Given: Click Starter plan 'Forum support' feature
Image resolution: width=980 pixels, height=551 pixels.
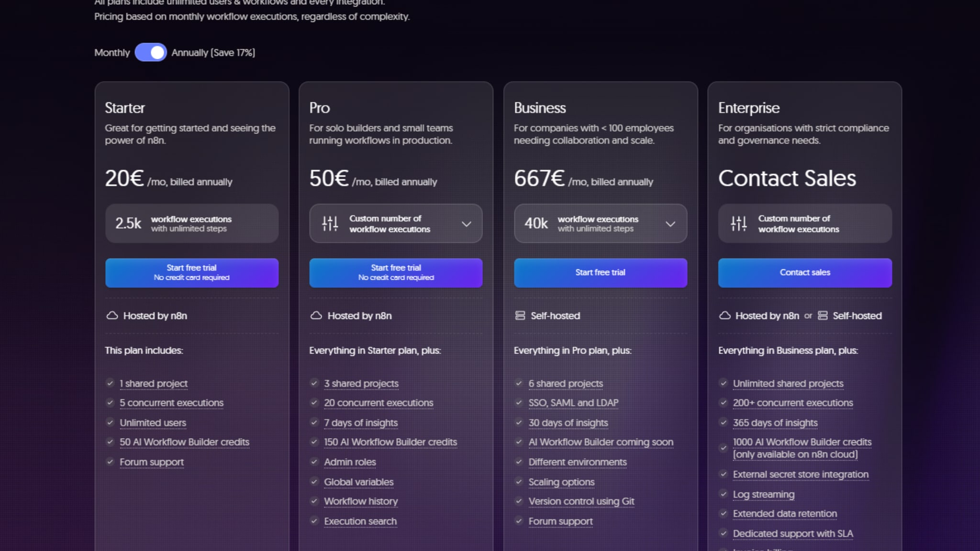Looking at the screenshot, I should (x=152, y=463).
